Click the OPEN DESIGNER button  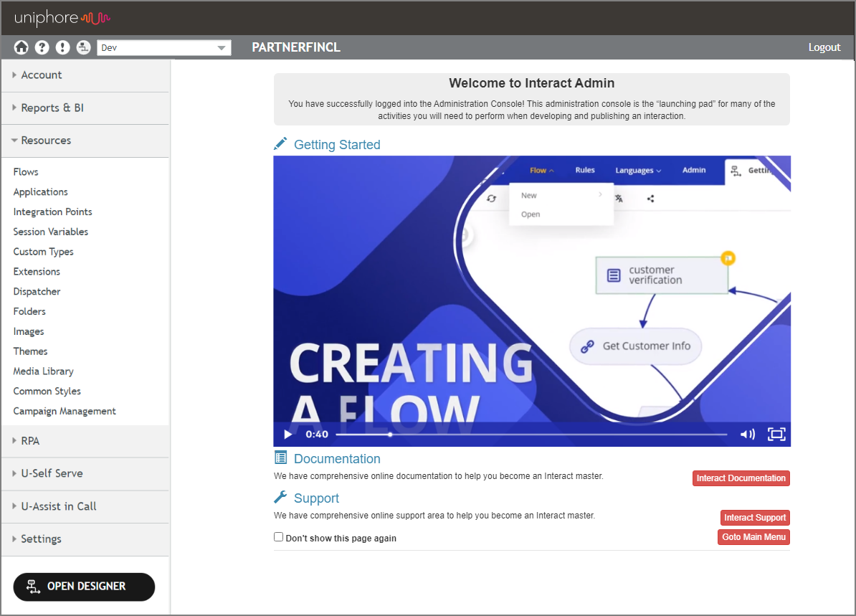click(x=84, y=587)
